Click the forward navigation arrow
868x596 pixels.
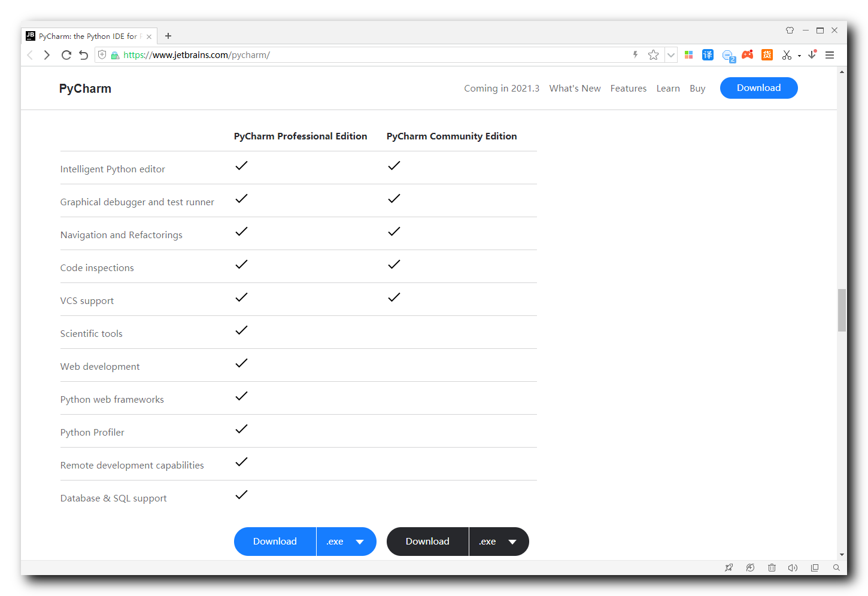click(x=47, y=55)
